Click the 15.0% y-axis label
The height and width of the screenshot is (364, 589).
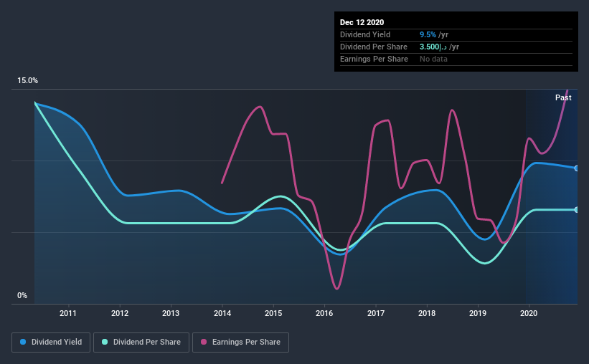pyautogui.click(x=27, y=81)
